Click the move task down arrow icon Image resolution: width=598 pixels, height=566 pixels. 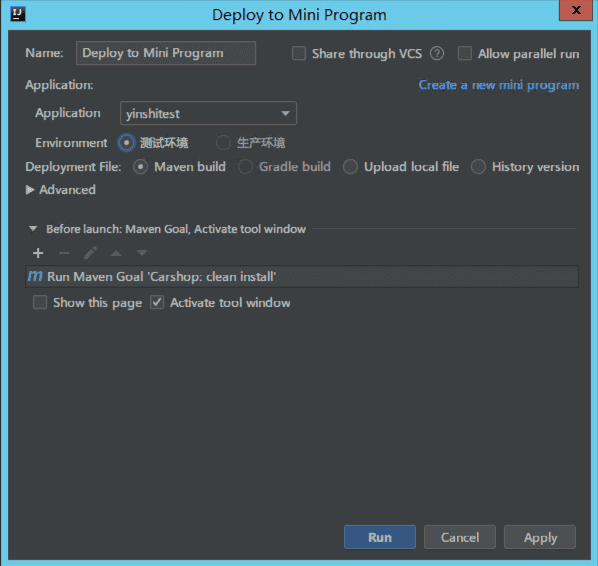pos(142,253)
